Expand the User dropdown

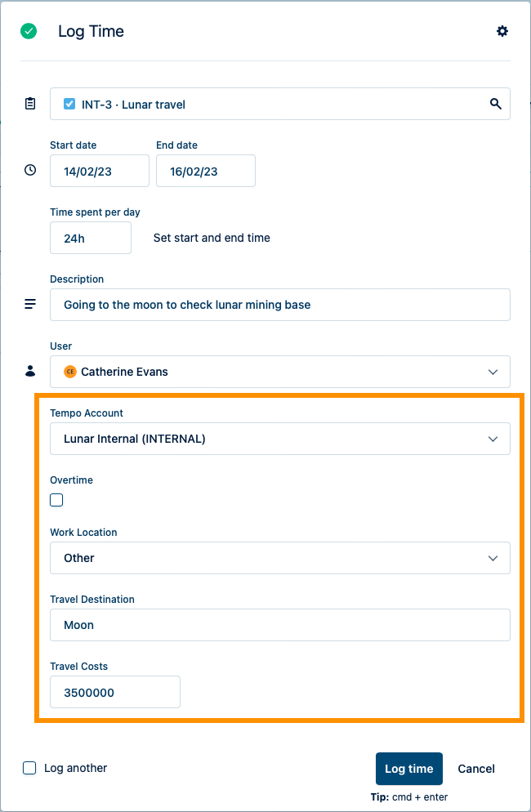click(x=493, y=372)
